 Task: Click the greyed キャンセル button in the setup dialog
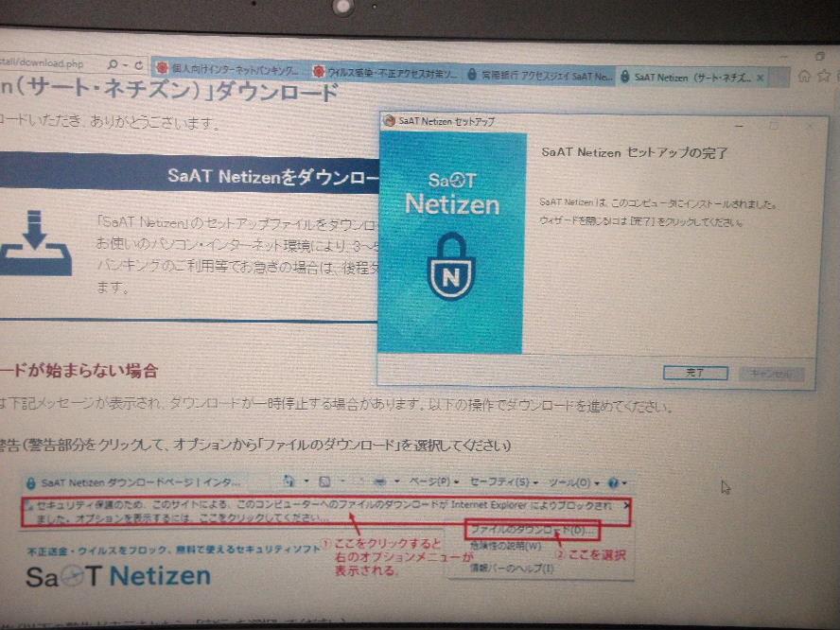click(771, 374)
